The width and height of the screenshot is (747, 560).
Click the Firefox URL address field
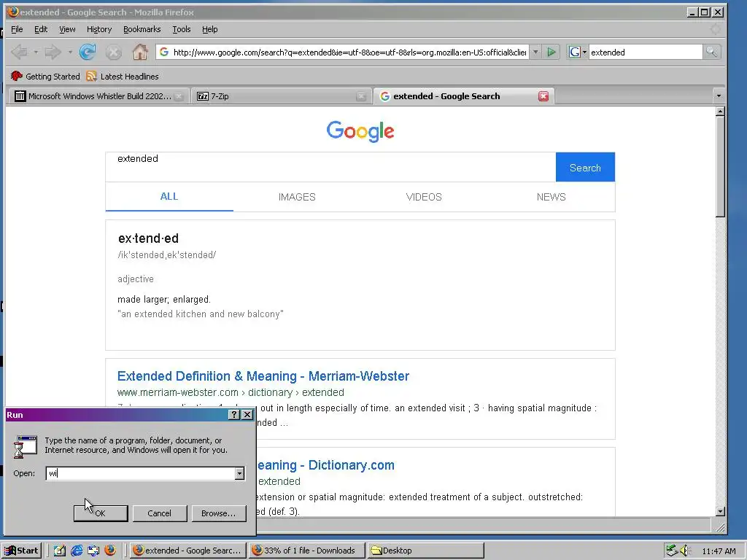pyautogui.click(x=342, y=52)
